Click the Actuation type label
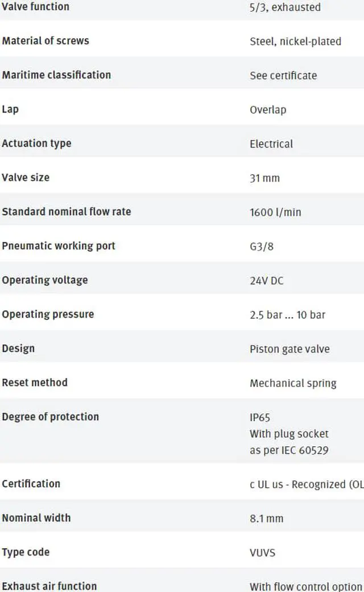The image size is (364, 592). [36, 143]
